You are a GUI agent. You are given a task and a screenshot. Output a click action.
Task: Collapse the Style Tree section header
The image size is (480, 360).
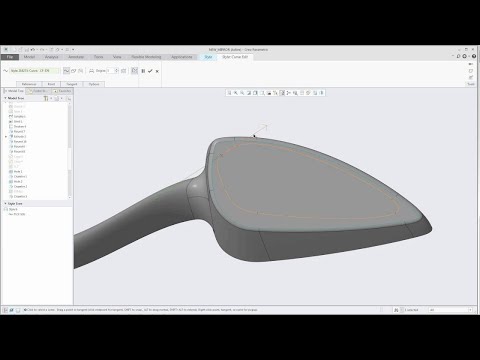coord(5,203)
